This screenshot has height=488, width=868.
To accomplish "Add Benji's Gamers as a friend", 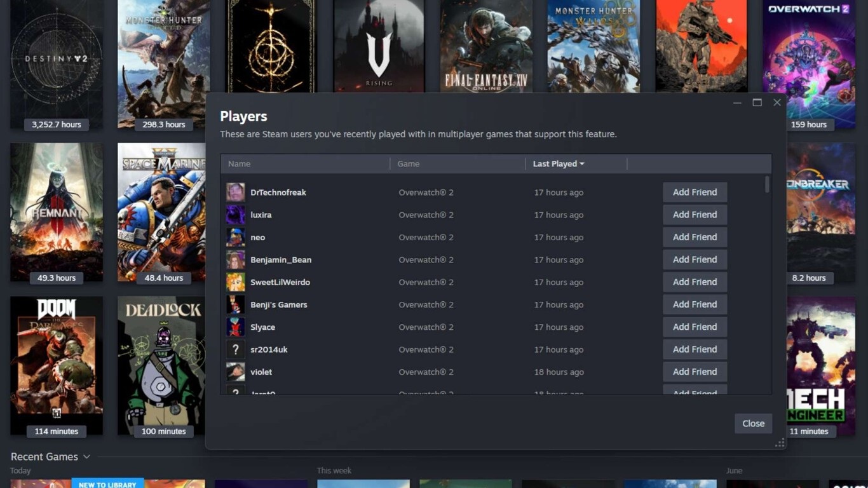I will (695, 304).
